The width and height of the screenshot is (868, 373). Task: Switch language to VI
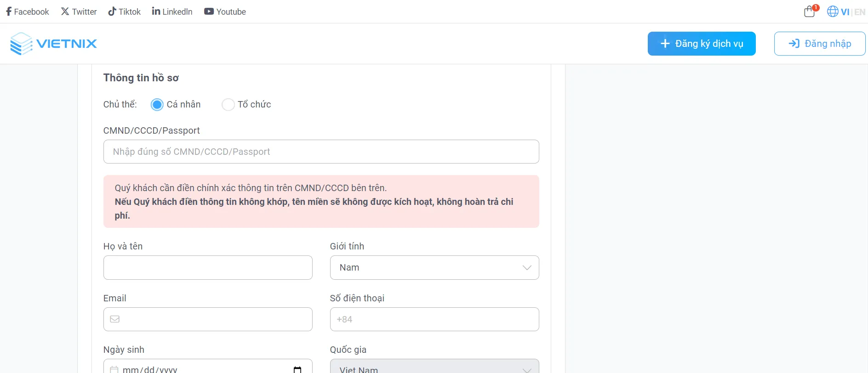tap(845, 12)
